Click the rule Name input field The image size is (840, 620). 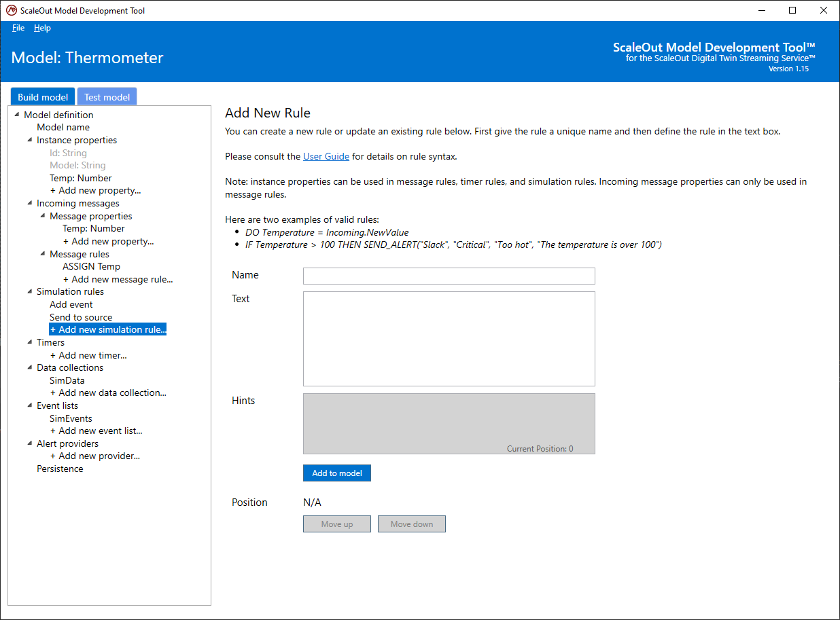click(449, 276)
